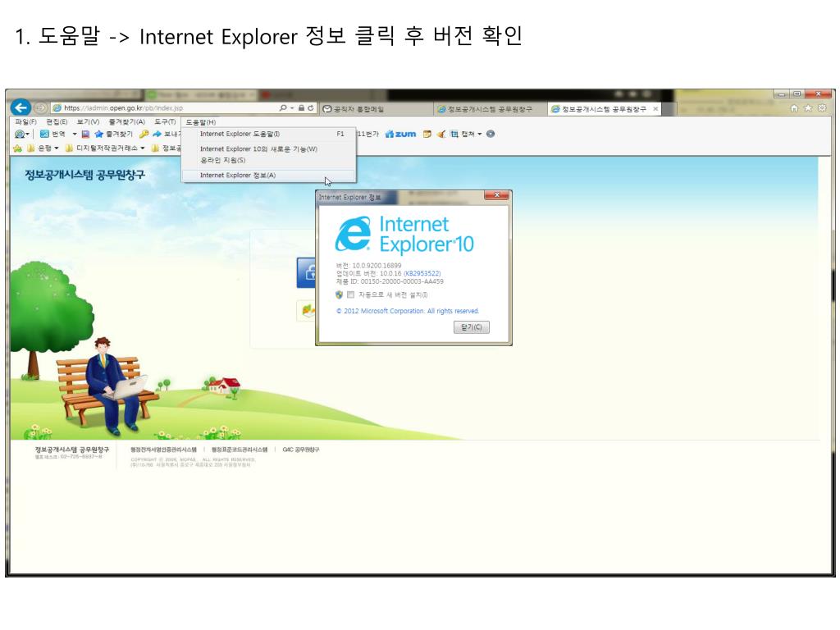
Task: Click the blue lock login icon on page
Action: tap(307, 272)
